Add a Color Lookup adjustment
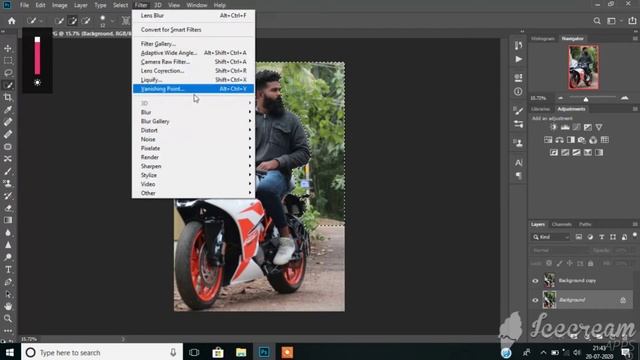640x360 pixels. point(604,140)
